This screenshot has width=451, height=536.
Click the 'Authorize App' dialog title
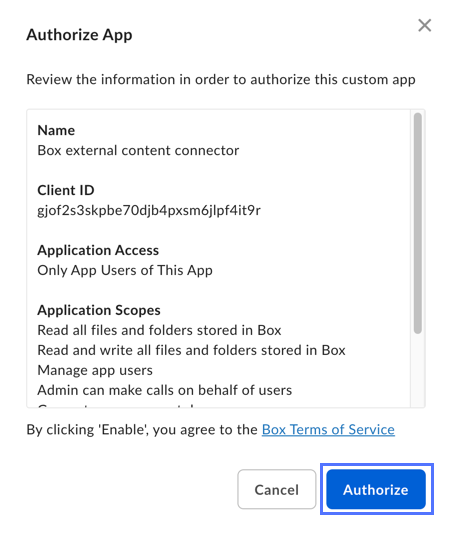(x=79, y=35)
